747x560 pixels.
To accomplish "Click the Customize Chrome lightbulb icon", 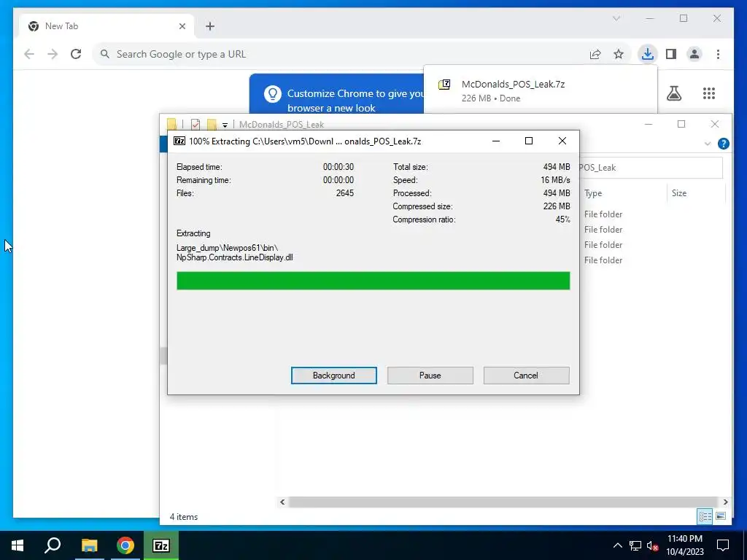I will click(x=273, y=94).
